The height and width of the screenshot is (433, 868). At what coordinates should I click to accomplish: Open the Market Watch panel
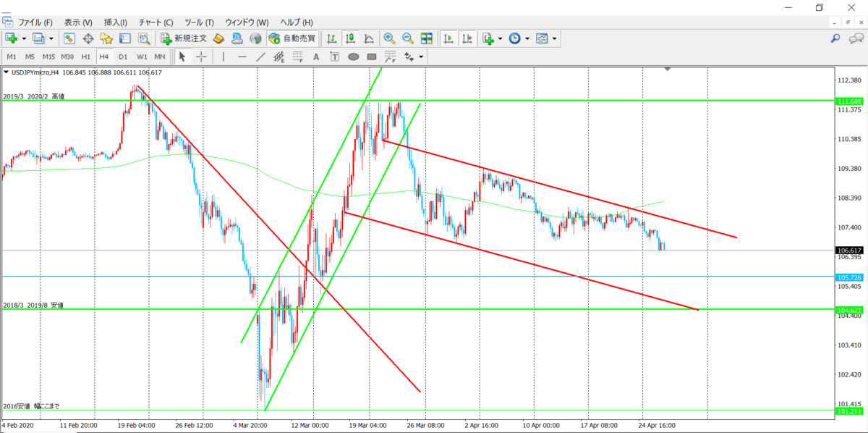pos(69,38)
